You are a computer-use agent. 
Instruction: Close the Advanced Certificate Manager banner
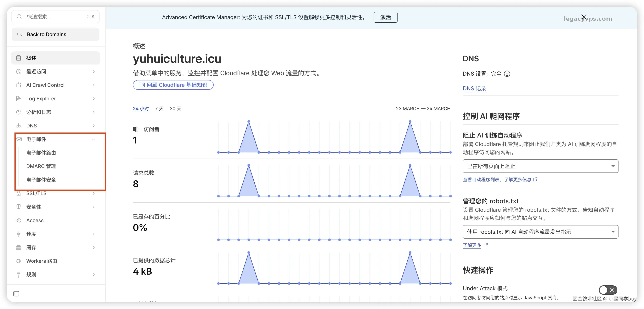[x=584, y=17]
